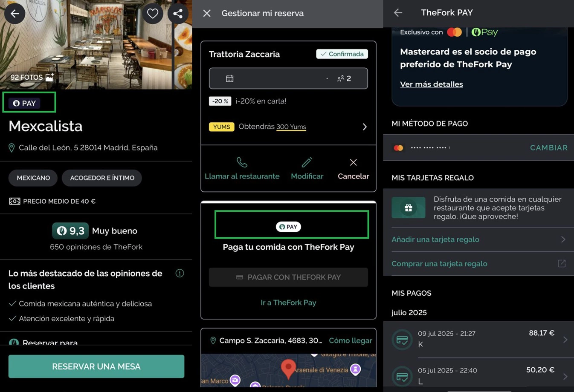Select the saved Mastercard card row
This screenshot has width=574, height=392.
tap(478, 148)
